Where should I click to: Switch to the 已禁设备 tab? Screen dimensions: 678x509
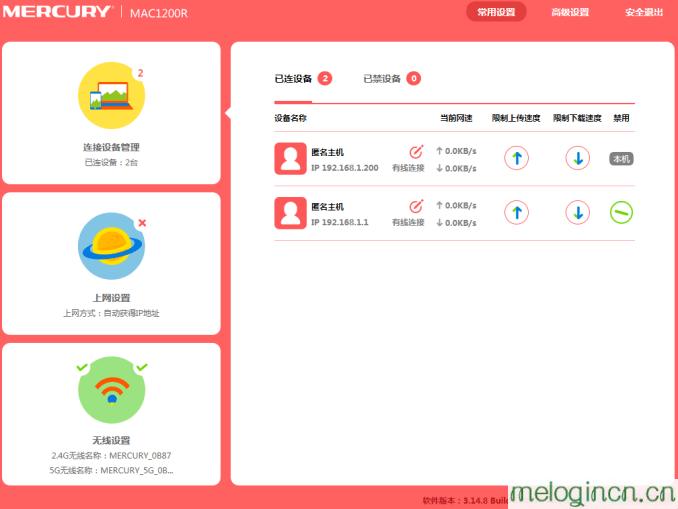pyautogui.click(x=382, y=79)
